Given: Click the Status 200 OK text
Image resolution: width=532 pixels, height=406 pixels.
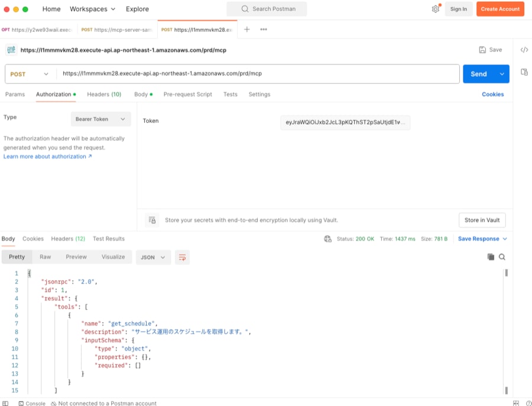Looking at the screenshot, I should [355, 239].
